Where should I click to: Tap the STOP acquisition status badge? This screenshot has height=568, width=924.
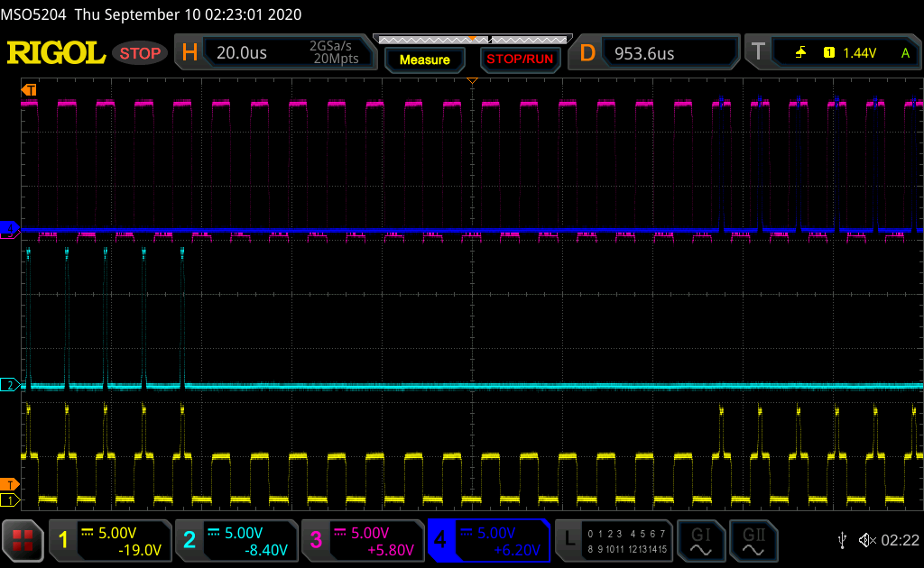pos(140,53)
